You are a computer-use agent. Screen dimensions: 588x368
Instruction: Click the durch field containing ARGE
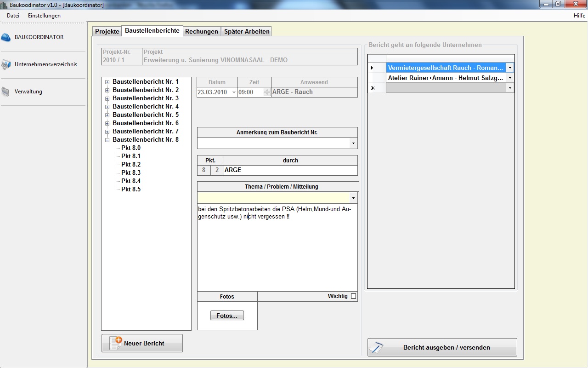pyautogui.click(x=290, y=170)
